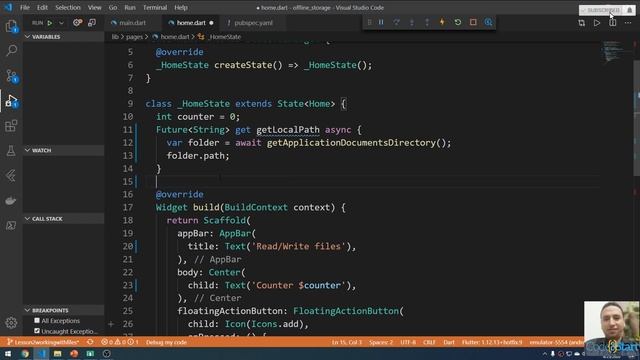The image size is (640, 360).
Task: Open the Manage settings gear
Action: coord(11,322)
